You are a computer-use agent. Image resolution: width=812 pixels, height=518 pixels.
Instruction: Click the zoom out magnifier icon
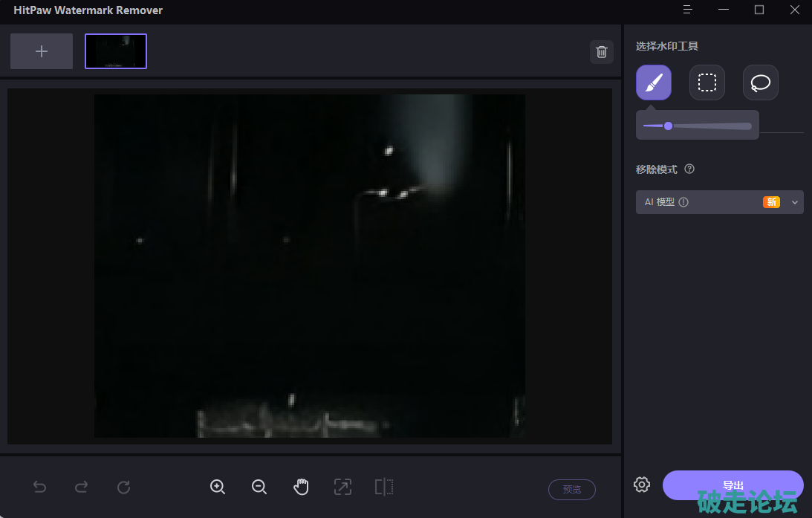259,487
